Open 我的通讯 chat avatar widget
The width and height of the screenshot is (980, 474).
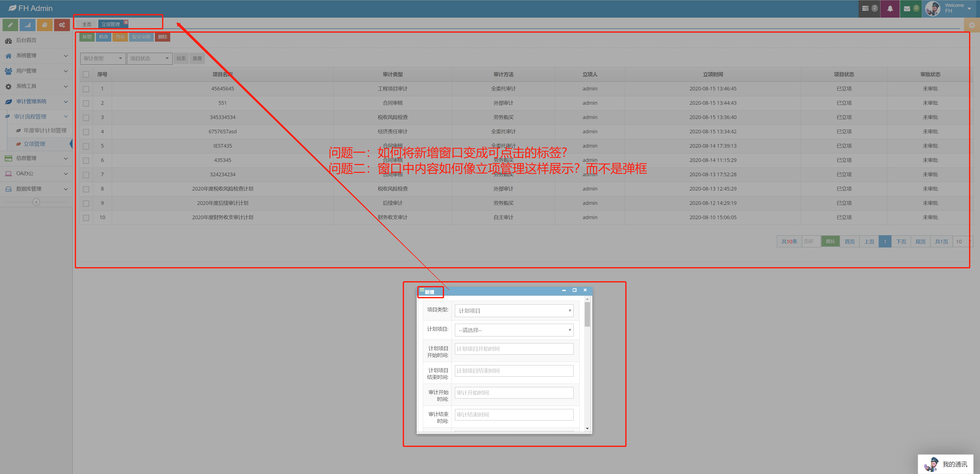click(x=945, y=464)
